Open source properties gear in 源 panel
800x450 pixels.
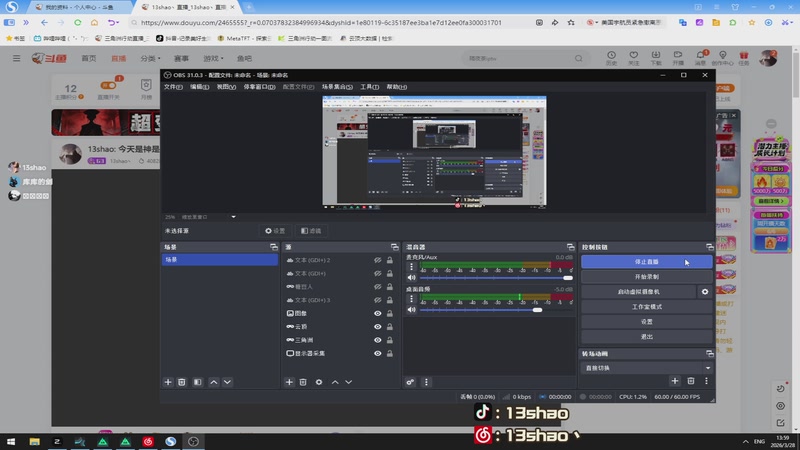point(319,382)
